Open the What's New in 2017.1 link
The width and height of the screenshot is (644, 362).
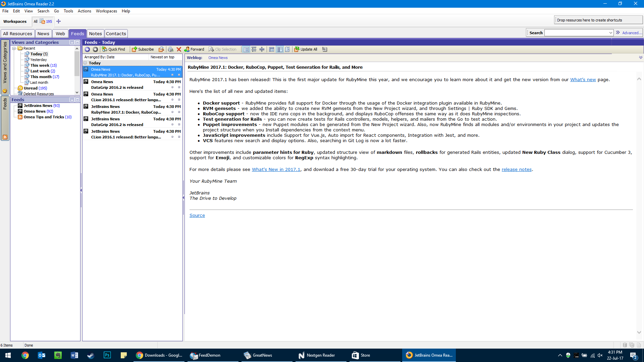point(276,170)
